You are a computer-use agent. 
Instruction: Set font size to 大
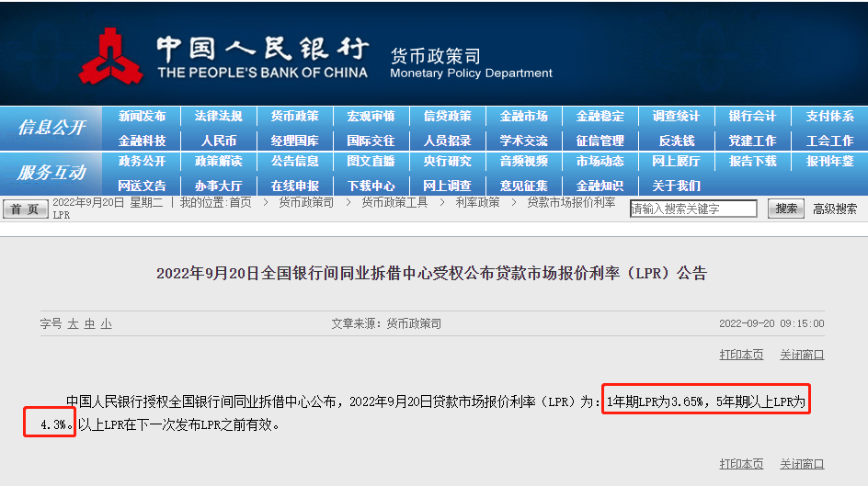pyautogui.click(x=73, y=324)
